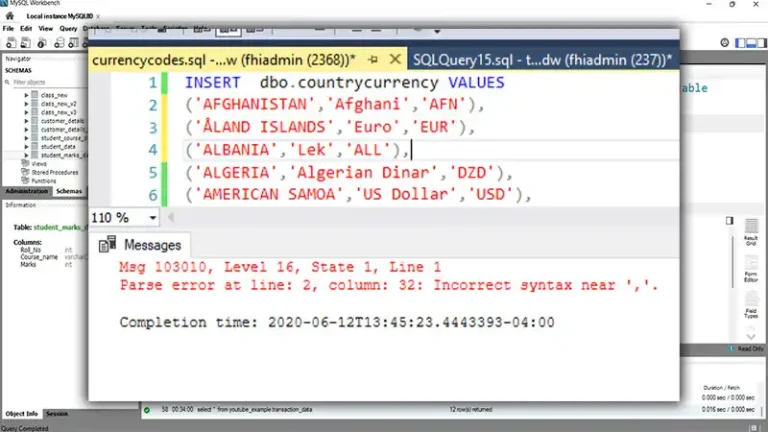The image size is (768, 432).
Task: Open the Form Editor side panel button
Action: click(750, 269)
